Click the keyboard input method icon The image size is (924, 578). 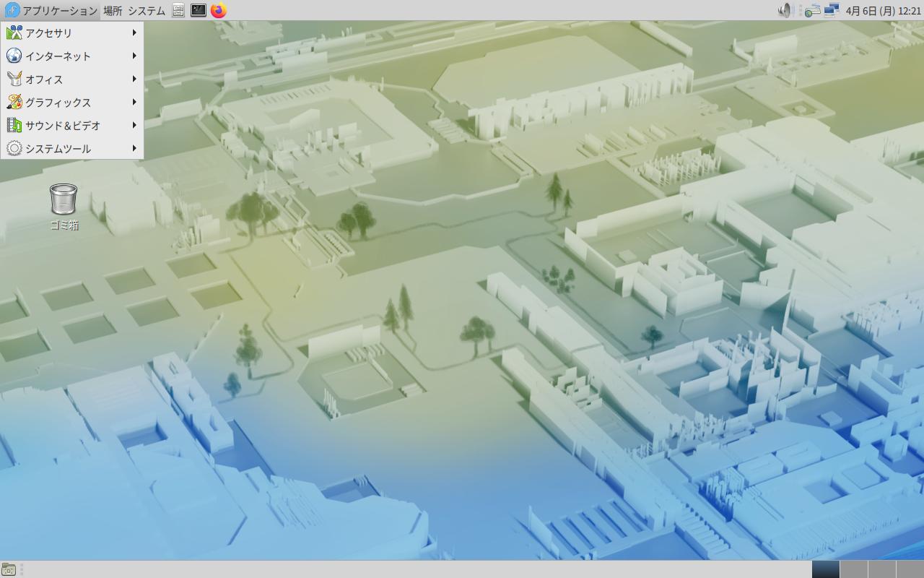click(813, 10)
